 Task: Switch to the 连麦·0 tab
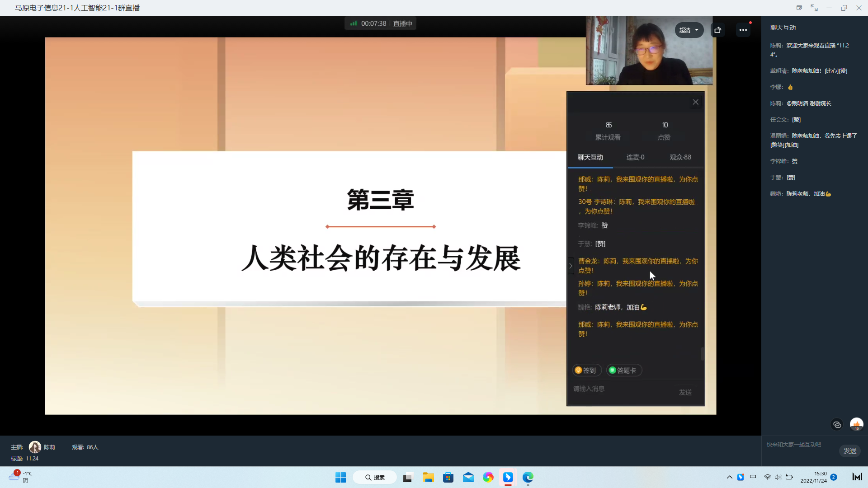coord(635,157)
